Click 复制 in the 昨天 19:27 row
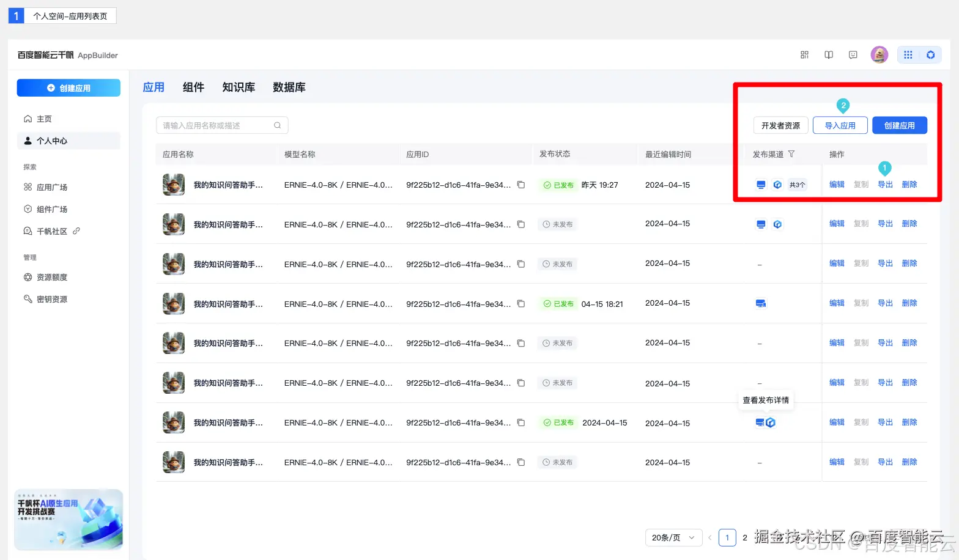 click(x=861, y=185)
